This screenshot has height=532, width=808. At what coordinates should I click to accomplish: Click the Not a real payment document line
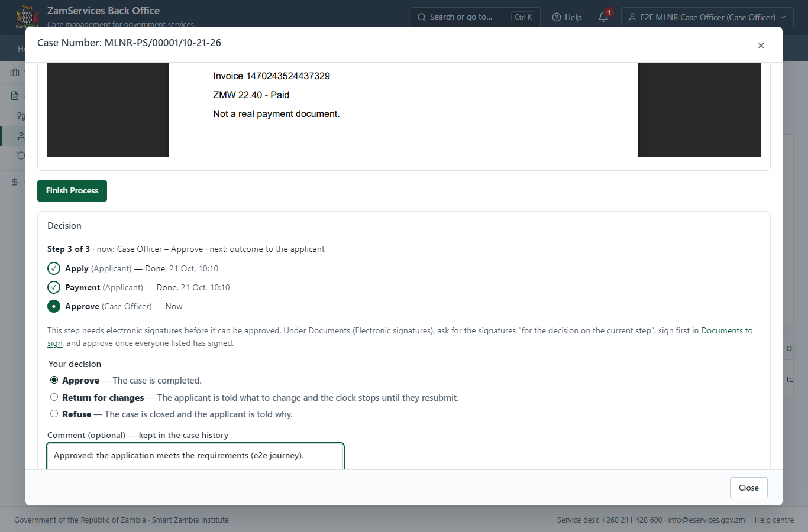point(276,113)
